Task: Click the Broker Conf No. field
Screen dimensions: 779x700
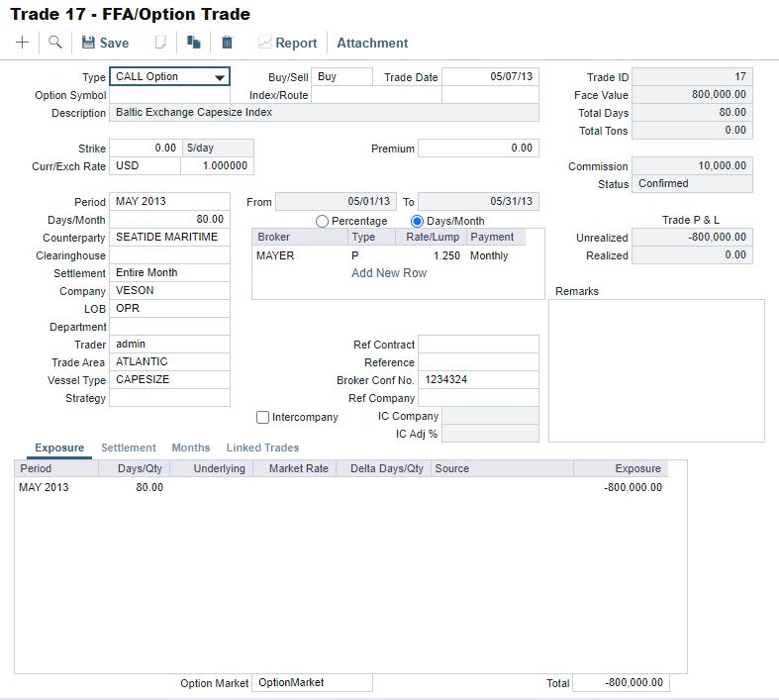Action: tap(478, 380)
